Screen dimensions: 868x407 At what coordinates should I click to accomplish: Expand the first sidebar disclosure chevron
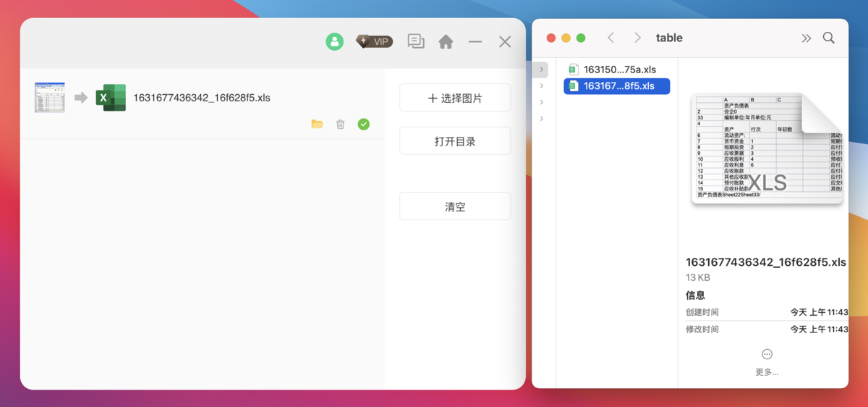(x=542, y=70)
